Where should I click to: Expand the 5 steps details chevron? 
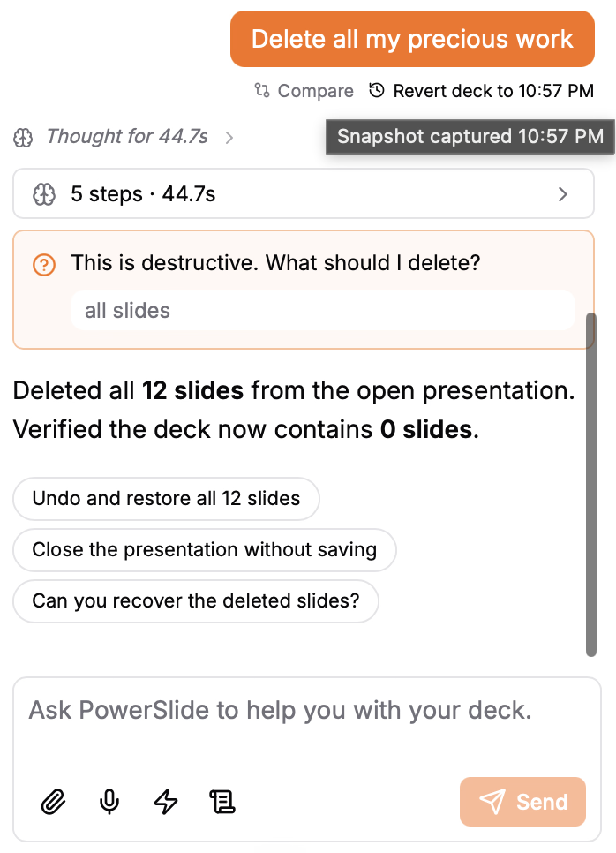pyautogui.click(x=563, y=194)
